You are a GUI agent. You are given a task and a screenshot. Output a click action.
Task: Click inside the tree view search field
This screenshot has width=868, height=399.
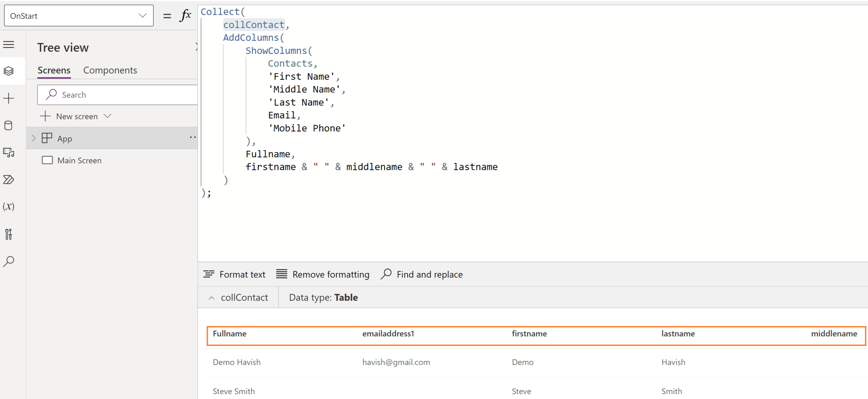117,94
